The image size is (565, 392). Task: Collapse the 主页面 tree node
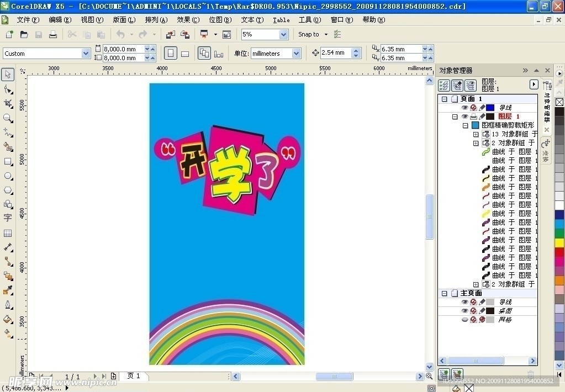coord(444,293)
